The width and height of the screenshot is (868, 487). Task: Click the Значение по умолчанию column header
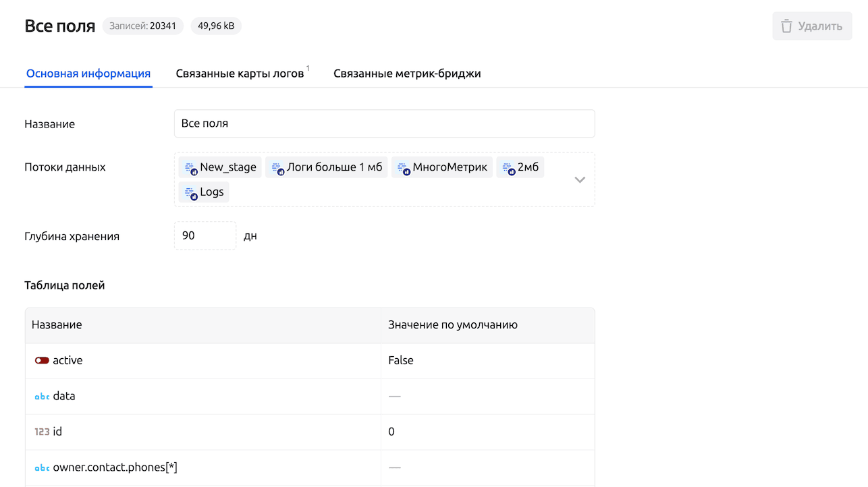click(x=453, y=325)
